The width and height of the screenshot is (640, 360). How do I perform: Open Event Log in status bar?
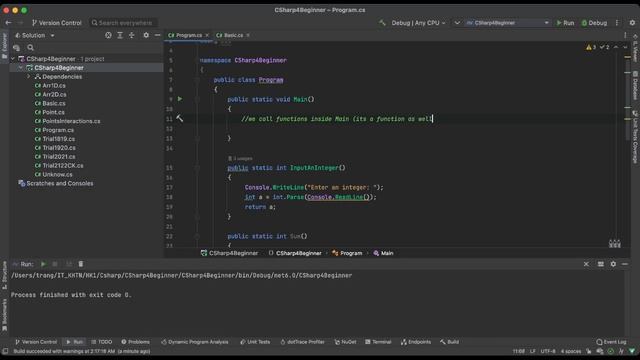pyautogui.click(x=611, y=342)
